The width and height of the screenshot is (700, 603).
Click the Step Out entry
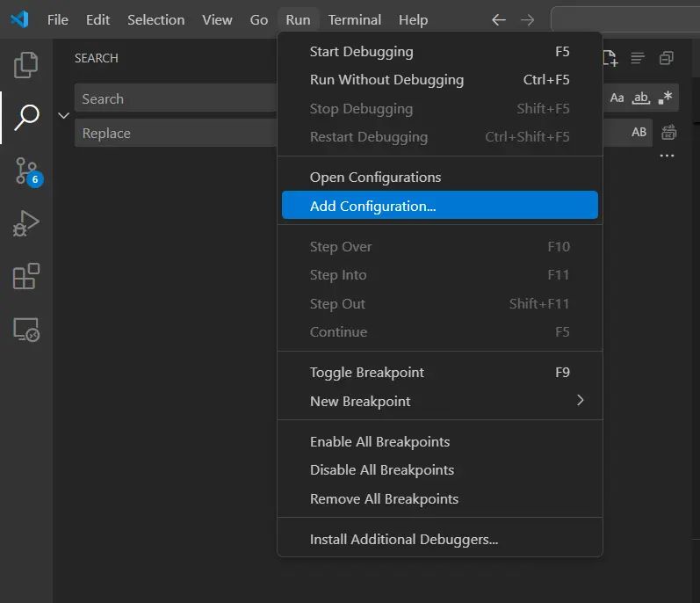440,304
